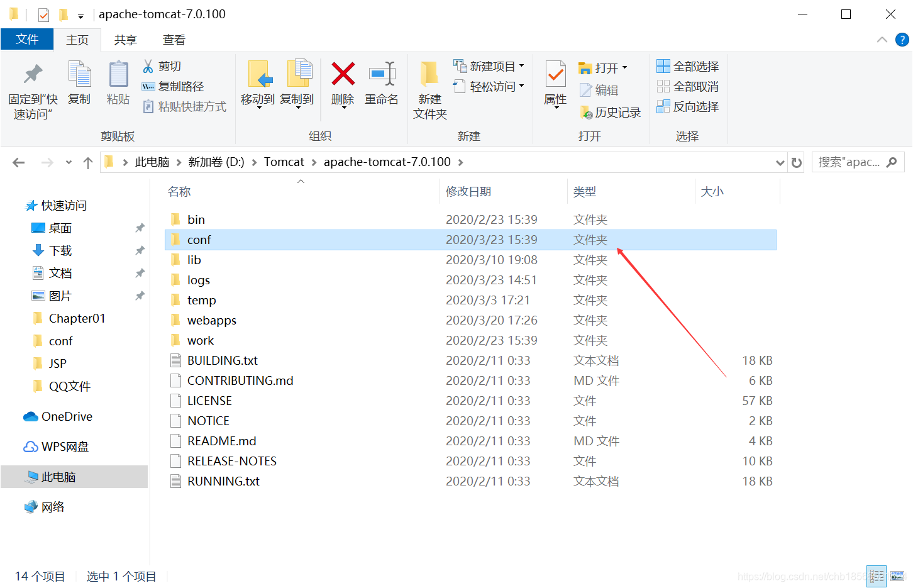Click the Help question mark icon

point(902,40)
